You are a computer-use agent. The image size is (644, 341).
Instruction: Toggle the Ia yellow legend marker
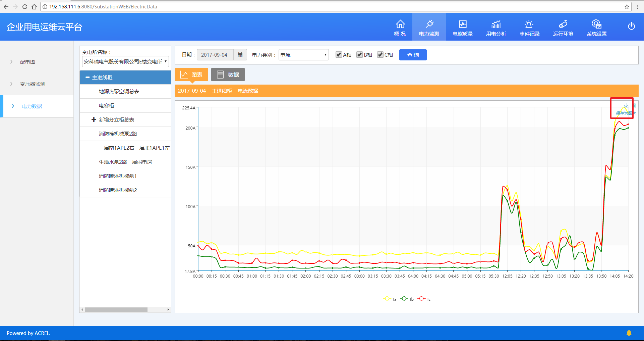tap(387, 299)
